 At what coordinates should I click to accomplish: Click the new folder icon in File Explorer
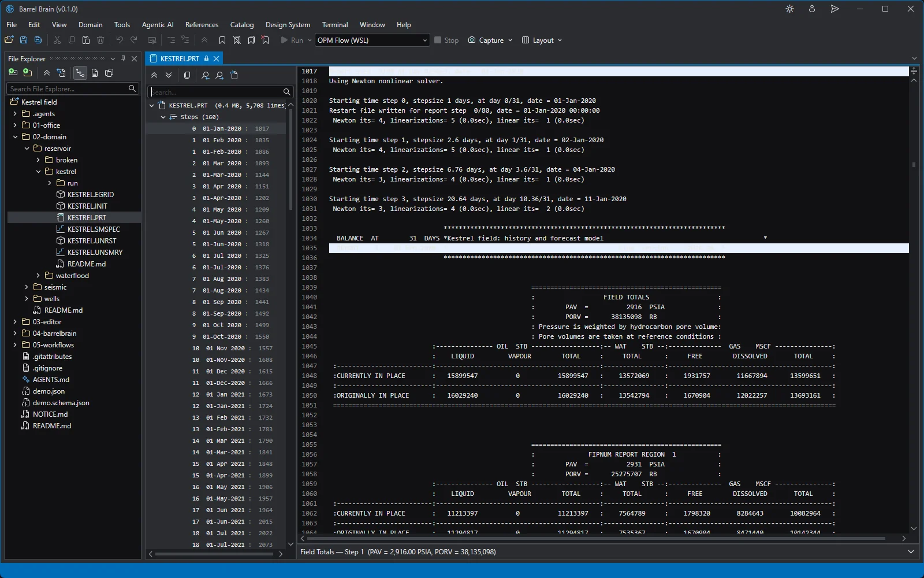tap(27, 73)
